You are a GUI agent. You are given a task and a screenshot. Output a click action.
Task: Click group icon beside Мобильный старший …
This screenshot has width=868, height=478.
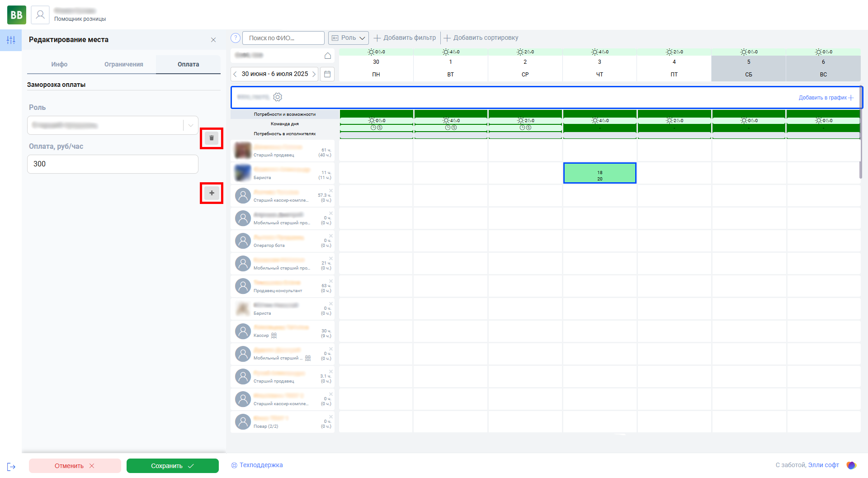[x=308, y=358]
